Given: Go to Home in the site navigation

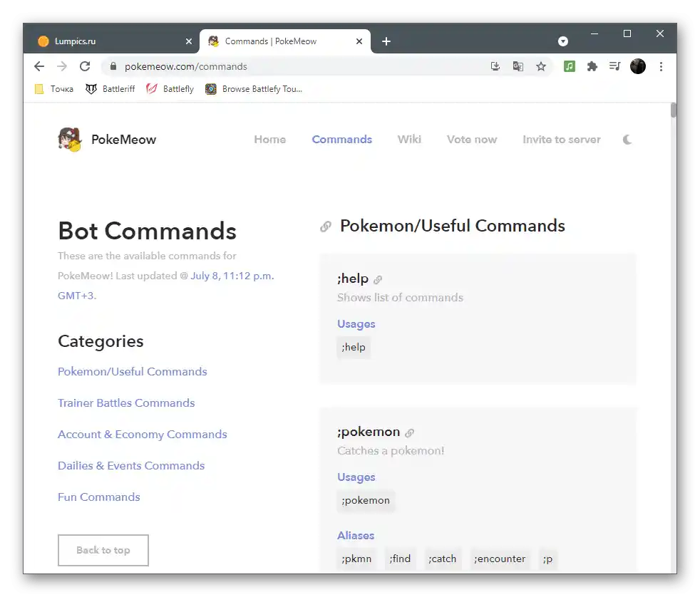Looking at the screenshot, I should point(269,140).
